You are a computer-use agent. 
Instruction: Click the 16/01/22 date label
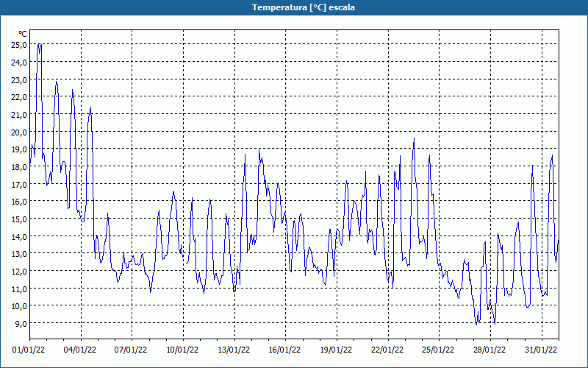(284, 350)
